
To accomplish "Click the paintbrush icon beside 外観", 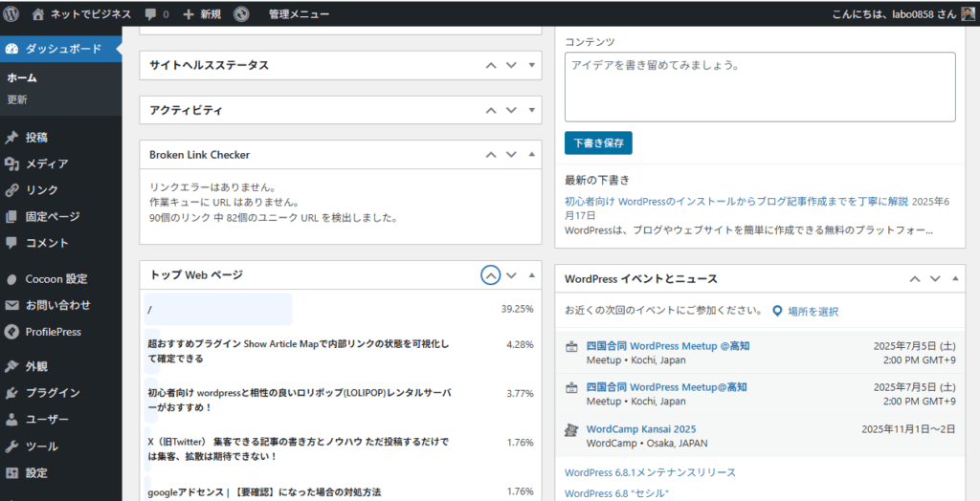I will 11,367.
